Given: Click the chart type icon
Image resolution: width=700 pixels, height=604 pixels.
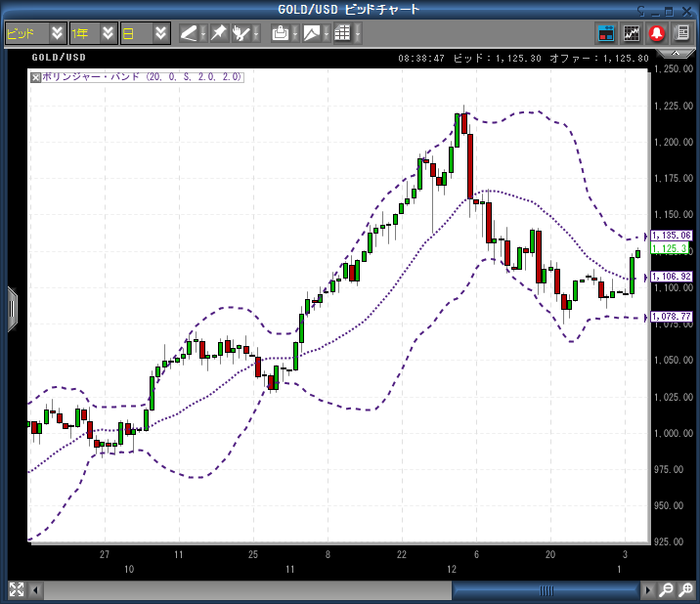Looking at the screenshot, I should click(x=311, y=33).
